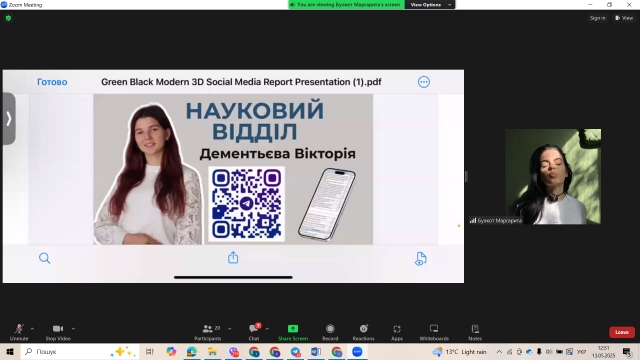This screenshot has height=360, width=640.
Task: Click the red Leave button
Action: (x=622, y=332)
